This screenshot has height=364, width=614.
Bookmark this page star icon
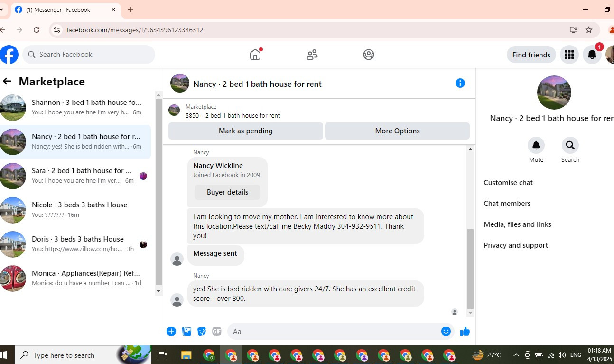[x=589, y=30]
